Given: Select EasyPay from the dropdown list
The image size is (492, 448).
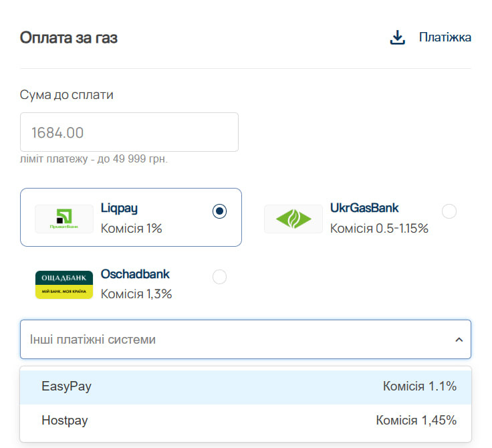Looking at the screenshot, I should point(67,386).
